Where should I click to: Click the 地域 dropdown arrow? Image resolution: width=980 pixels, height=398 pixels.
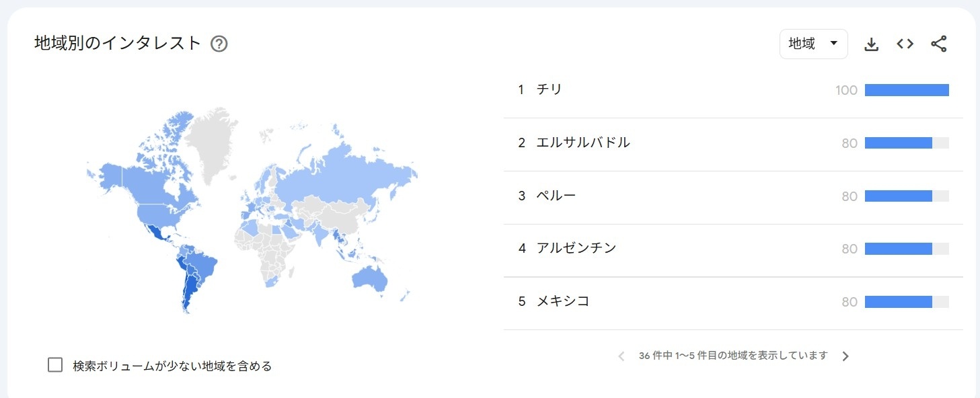point(835,43)
